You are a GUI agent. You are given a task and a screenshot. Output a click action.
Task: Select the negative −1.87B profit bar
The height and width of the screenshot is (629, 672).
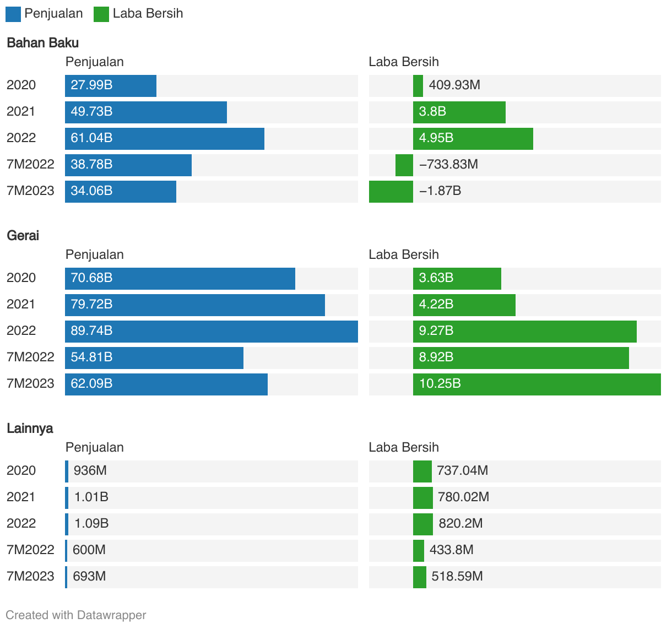click(x=391, y=192)
